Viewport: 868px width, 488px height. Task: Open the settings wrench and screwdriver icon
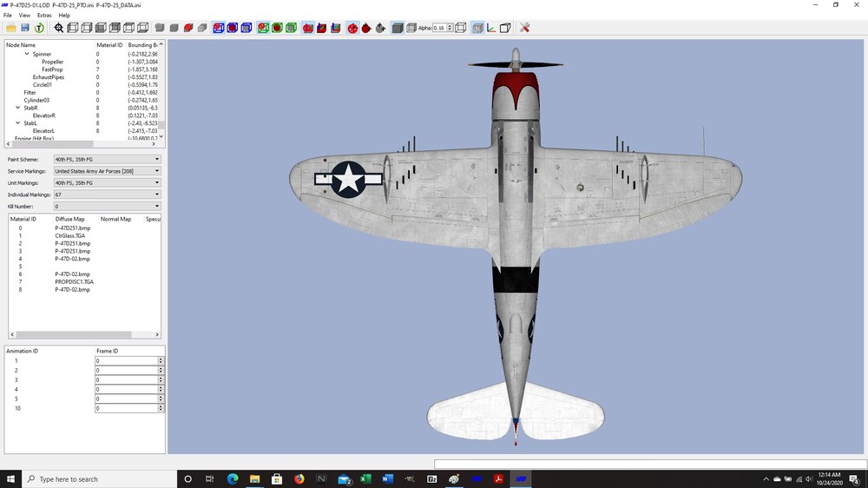point(525,28)
